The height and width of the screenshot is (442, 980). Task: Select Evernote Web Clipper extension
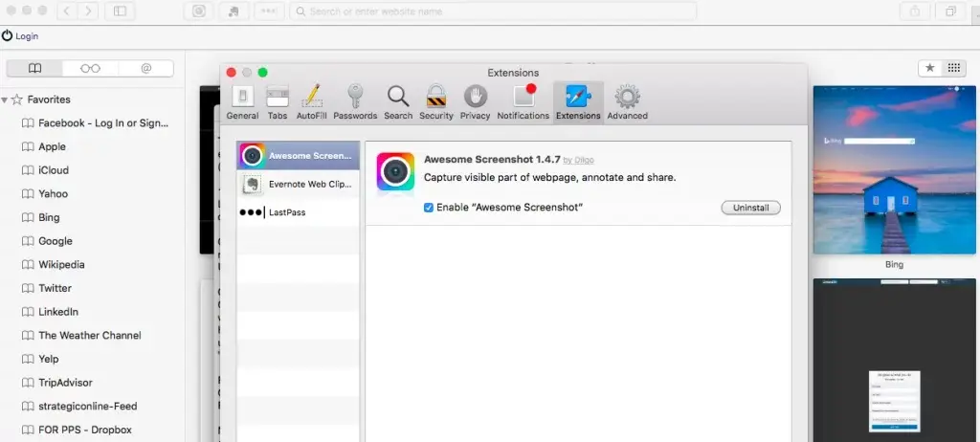point(299,184)
